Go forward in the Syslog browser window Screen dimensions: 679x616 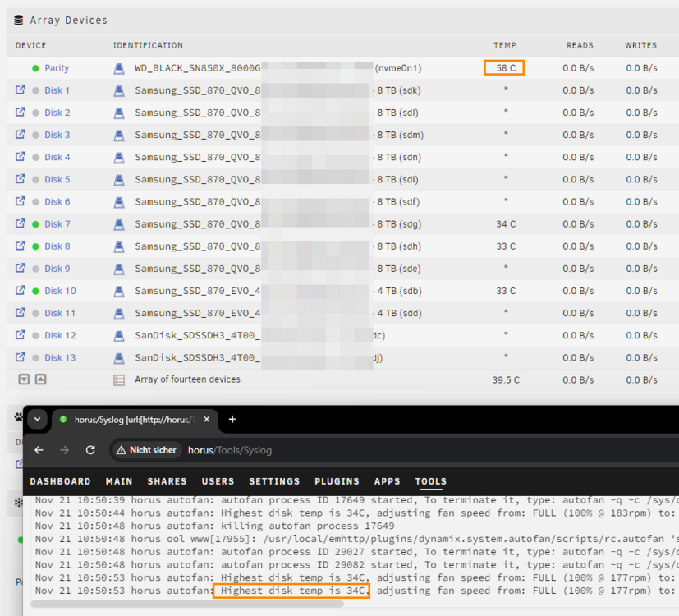(x=65, y=450)
